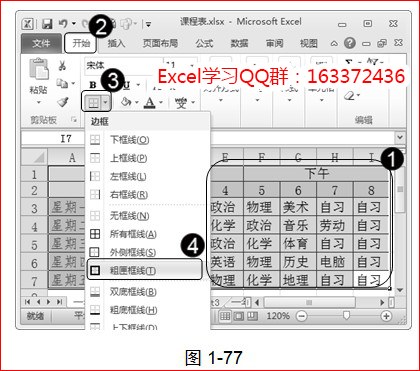Click the Copy icon in clipboard group
Viewport: 420px width, 371px height.
tap(62, 83)
